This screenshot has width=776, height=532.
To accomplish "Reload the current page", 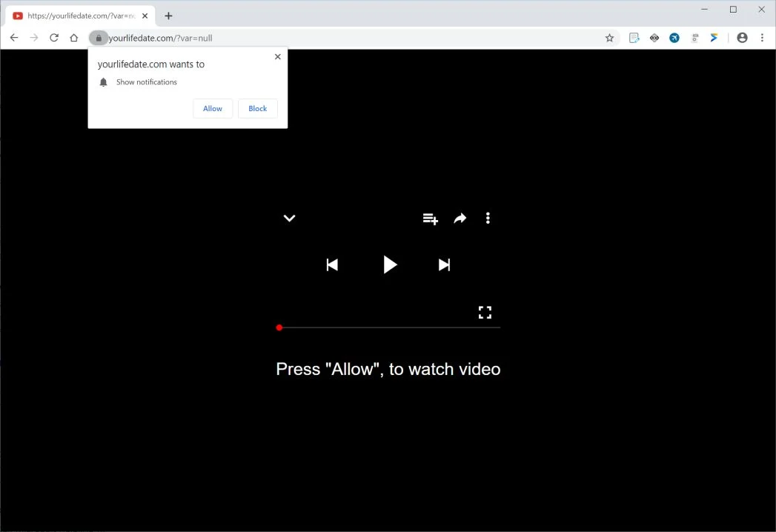I will tap(54, 38).
